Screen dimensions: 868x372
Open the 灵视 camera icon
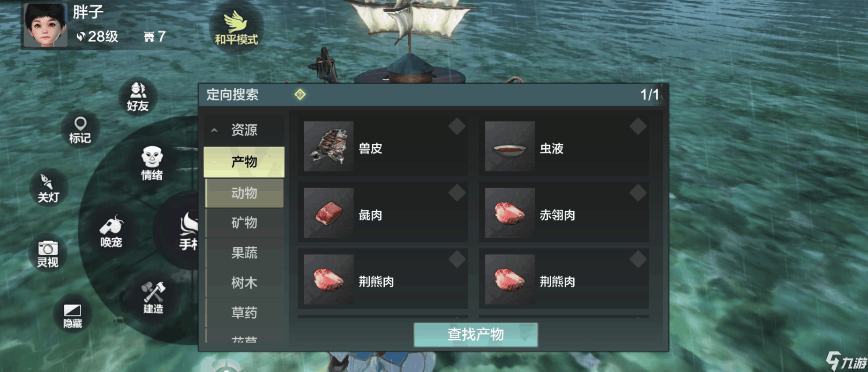pos(48,253)
